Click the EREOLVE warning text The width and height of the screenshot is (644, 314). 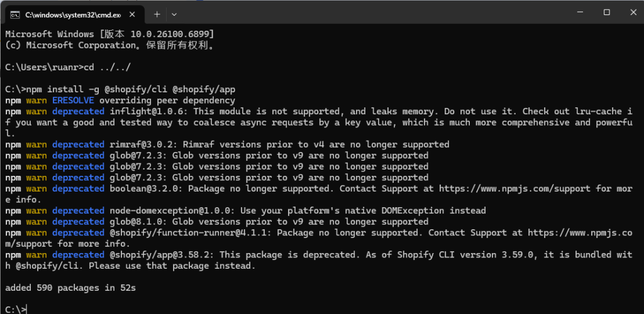(72, 100)
